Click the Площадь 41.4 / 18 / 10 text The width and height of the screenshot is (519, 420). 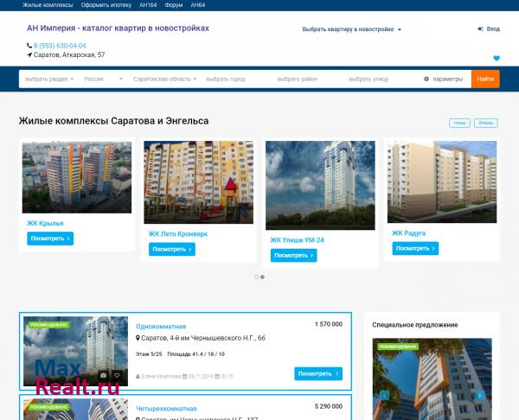point(196,354)
